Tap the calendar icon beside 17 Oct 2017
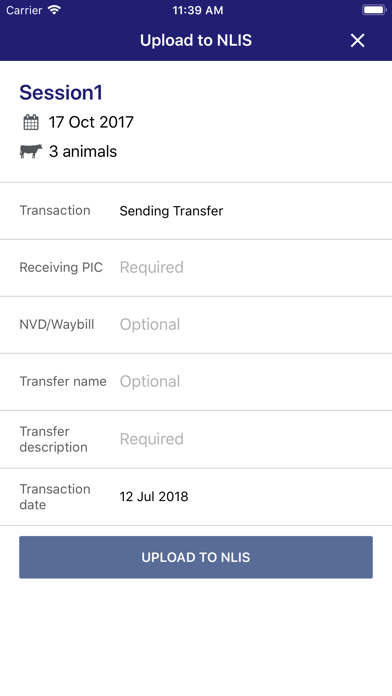 coord(31,122)
